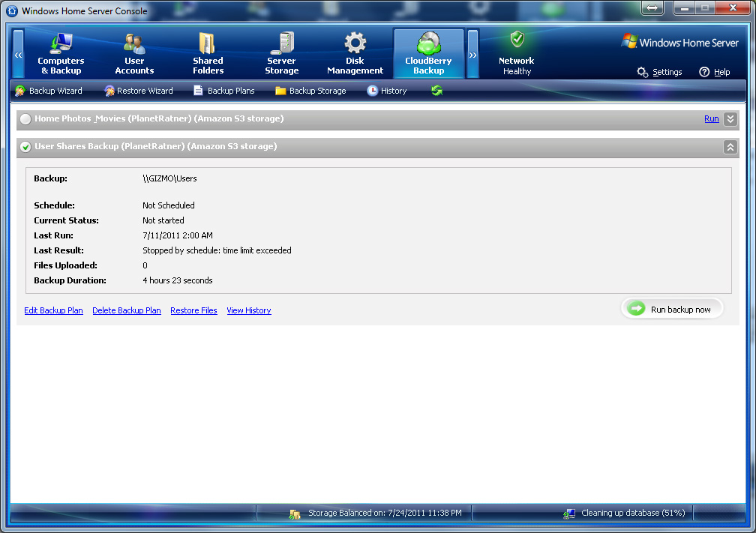Open User Accounts tab
This screenshot has height=533, width=756.
[x=134, y=53]
